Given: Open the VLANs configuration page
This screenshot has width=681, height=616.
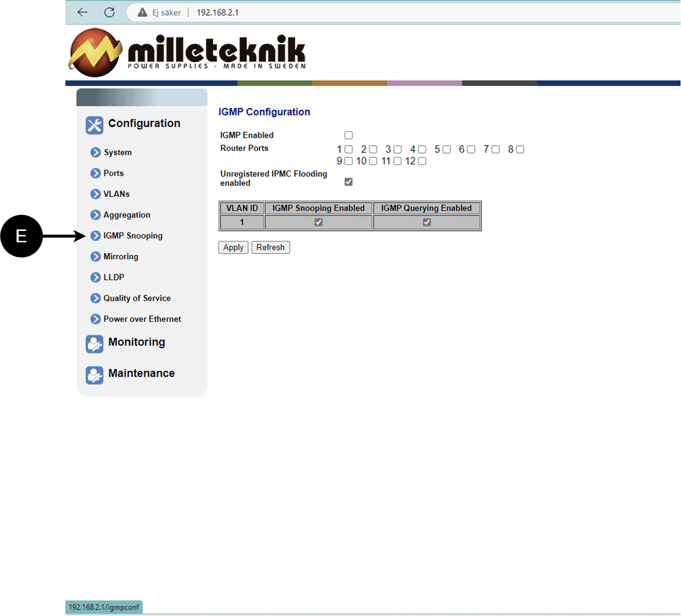Looking at the screenshot, I should (116, 194).
